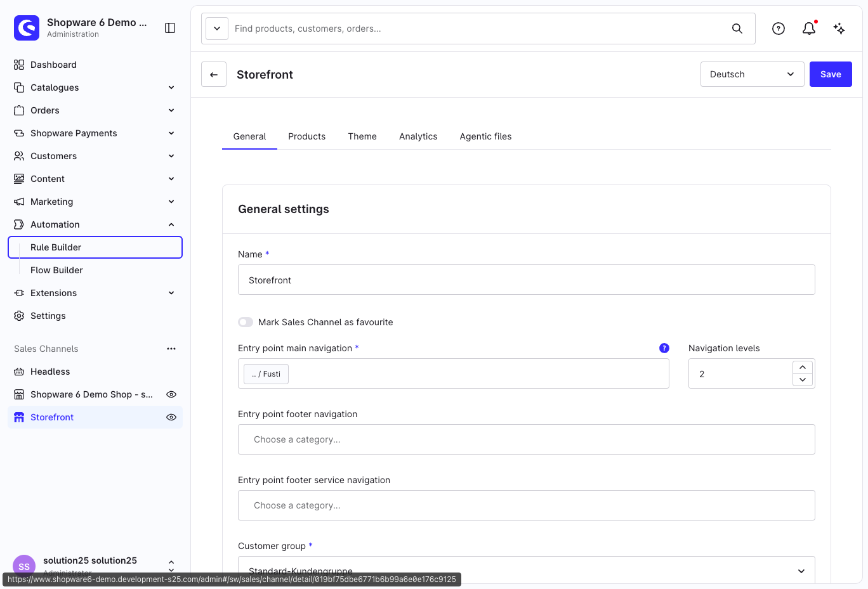Switch to the Products tab
Viewport: 868px width, 589px height.
point(307,136)
